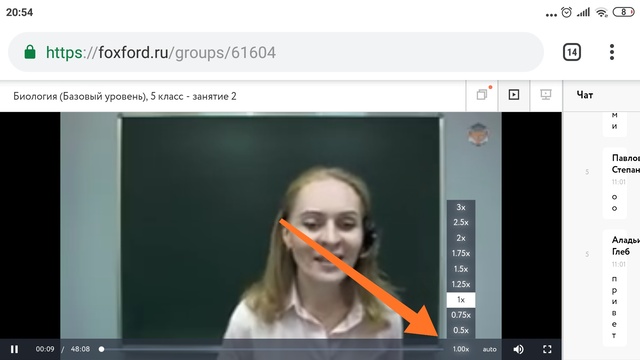
Task: Open the auto quality selector
Action: (x=489, y=349)
